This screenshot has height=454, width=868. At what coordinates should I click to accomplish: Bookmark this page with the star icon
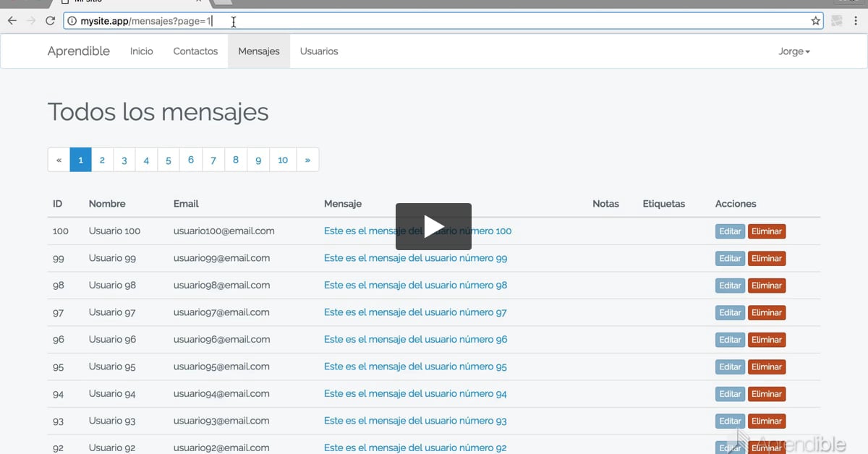tap(816, 21)
